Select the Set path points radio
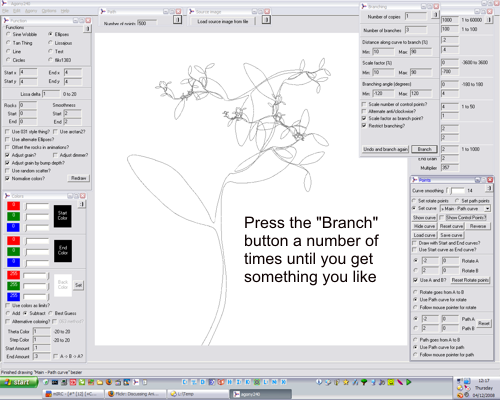The width and height of the screenshot is (500, 400). coord(472,201)
